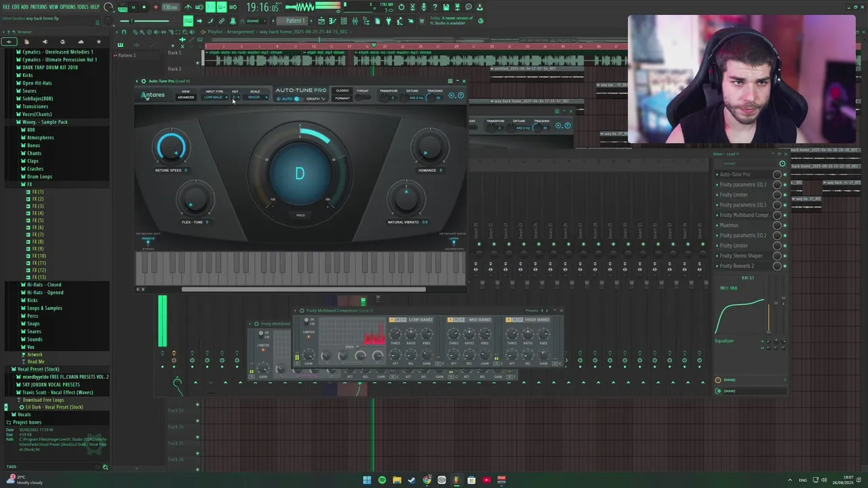This screenshot has width=868, height=488.
Task: Disable the Fruity Reeverb 2 slot LED
Action: point(785,266)
